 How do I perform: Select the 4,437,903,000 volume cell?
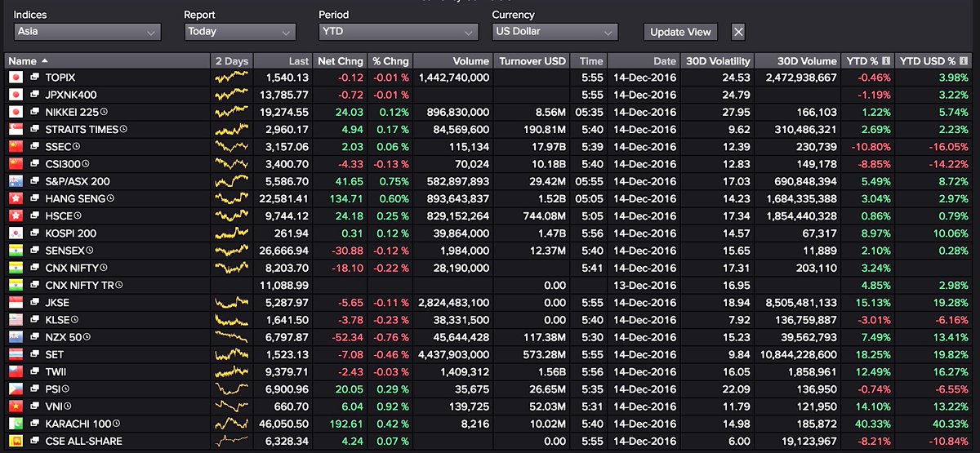453,354
